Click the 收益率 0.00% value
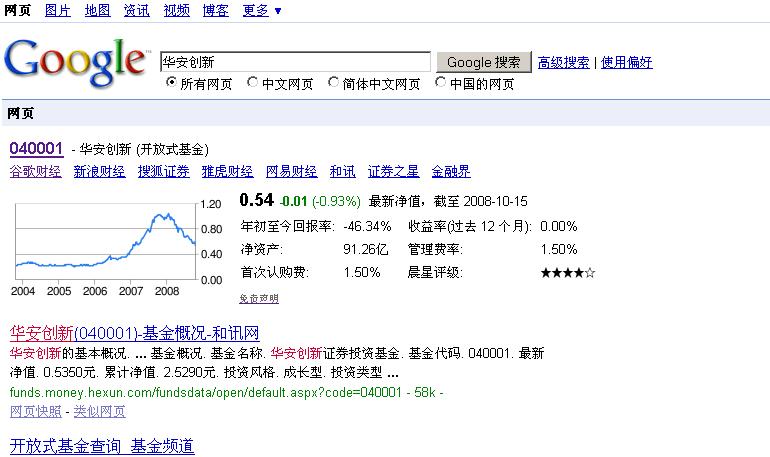Viewport: 770px width, 457px height. (559, 226)
